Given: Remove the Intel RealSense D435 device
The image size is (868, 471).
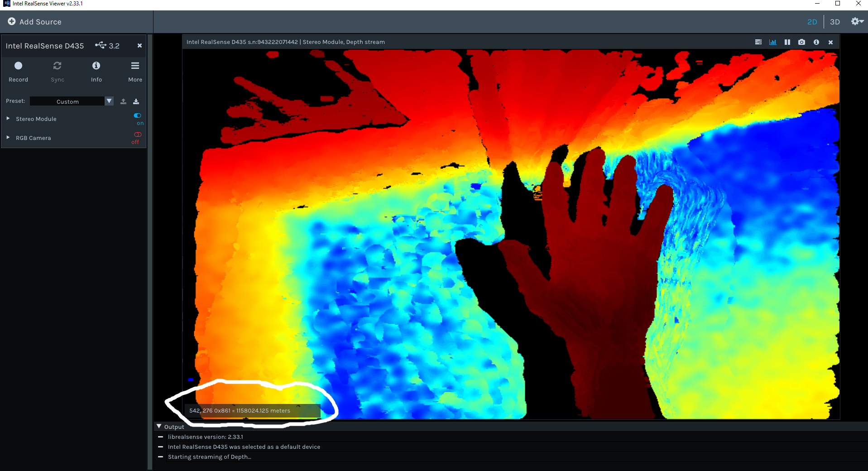Looking at the screenshot, I should click(x=139, y=46).
